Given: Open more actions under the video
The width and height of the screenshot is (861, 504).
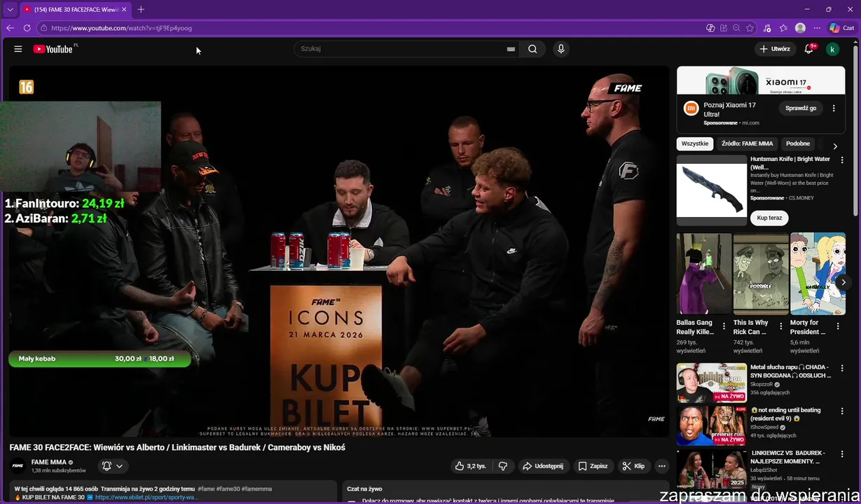Looking at the screenshot, I should pos(661,465).
